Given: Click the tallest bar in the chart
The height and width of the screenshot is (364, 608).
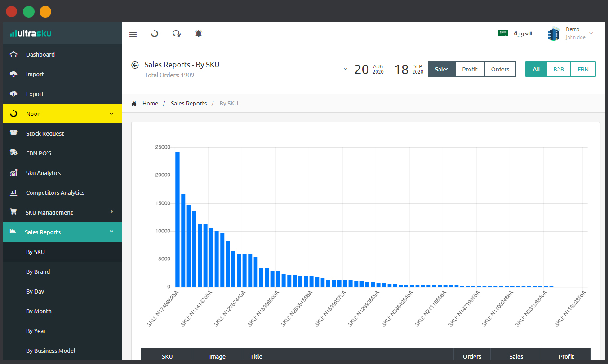Looking at the screenshot, I should click(x=178, y=219).
